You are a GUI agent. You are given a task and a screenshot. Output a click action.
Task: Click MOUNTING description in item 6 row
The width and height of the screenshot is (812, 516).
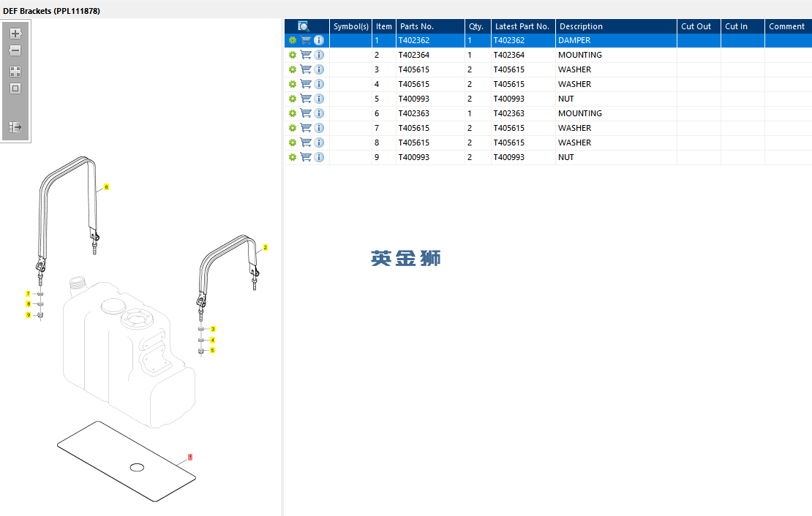tap(616, 113)
